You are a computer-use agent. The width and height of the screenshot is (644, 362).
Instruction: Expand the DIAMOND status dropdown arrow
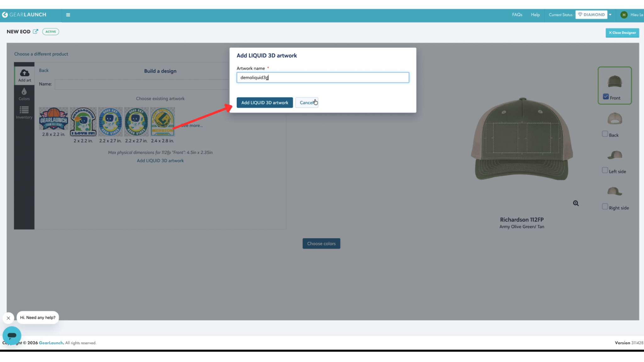coord(610,15)
